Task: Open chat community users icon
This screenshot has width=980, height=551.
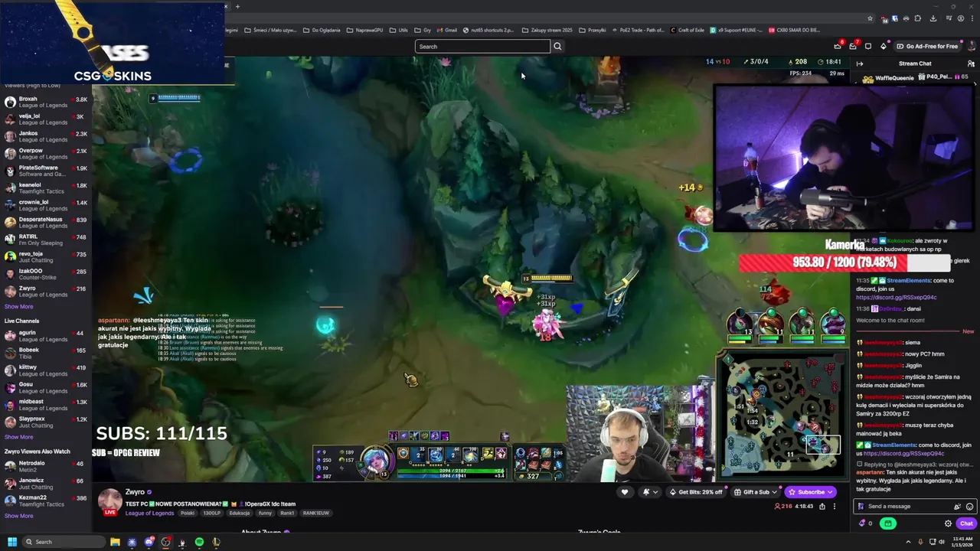Action: (971, 64)
